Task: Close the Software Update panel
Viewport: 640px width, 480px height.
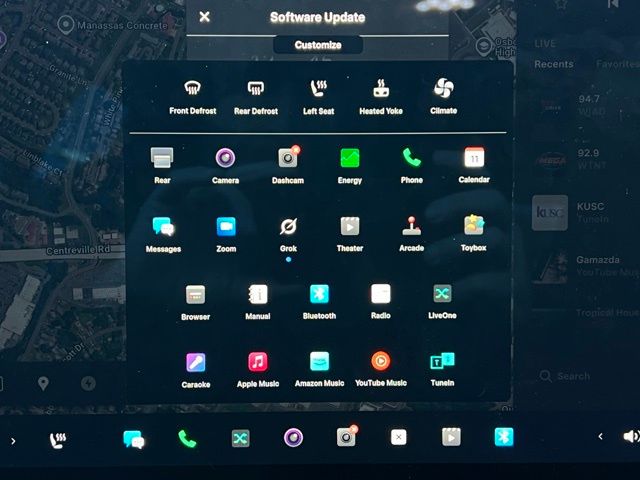Action: coord(204,17)
